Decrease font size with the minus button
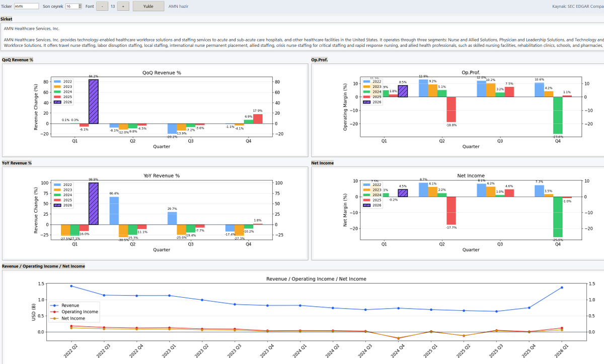This screenshot has width=604, height=364. [102, 7]
